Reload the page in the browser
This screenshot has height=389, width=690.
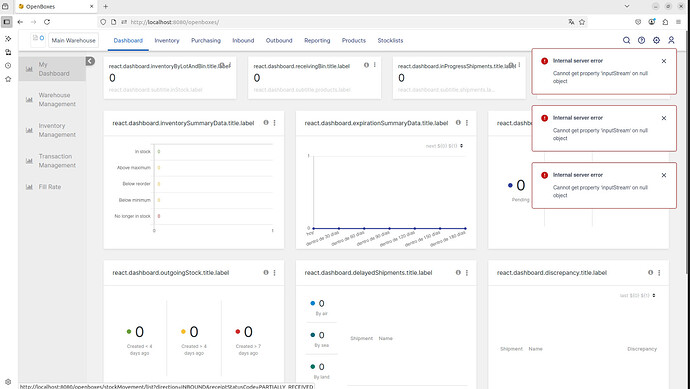(x=47, y=22)
